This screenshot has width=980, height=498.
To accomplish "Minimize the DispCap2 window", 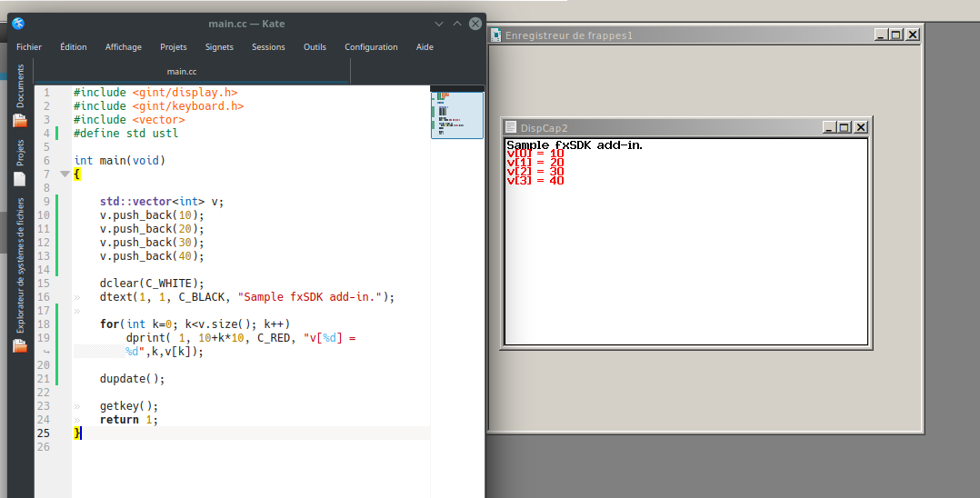I will pos(829,127).
